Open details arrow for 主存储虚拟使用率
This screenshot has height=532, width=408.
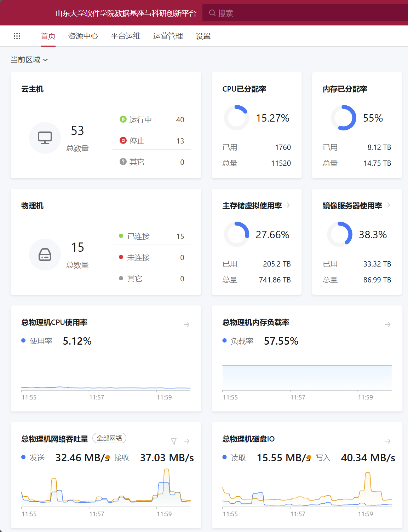pos(287,205)
